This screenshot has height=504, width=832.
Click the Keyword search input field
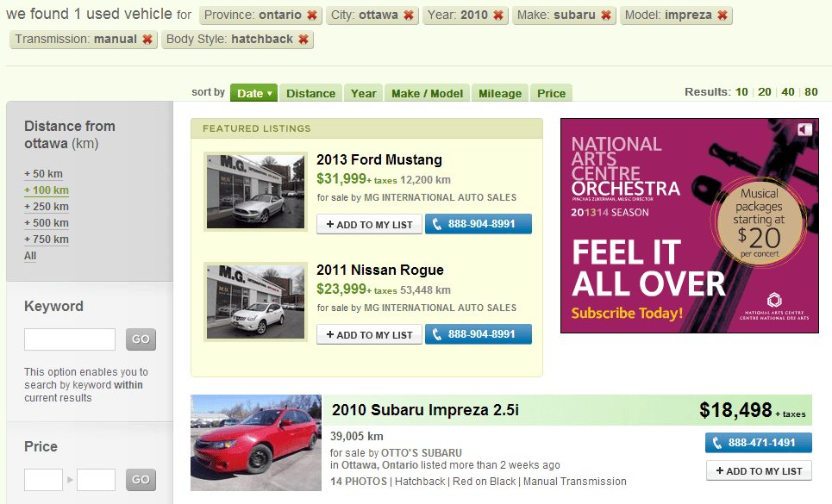click(x=70, y=339)
